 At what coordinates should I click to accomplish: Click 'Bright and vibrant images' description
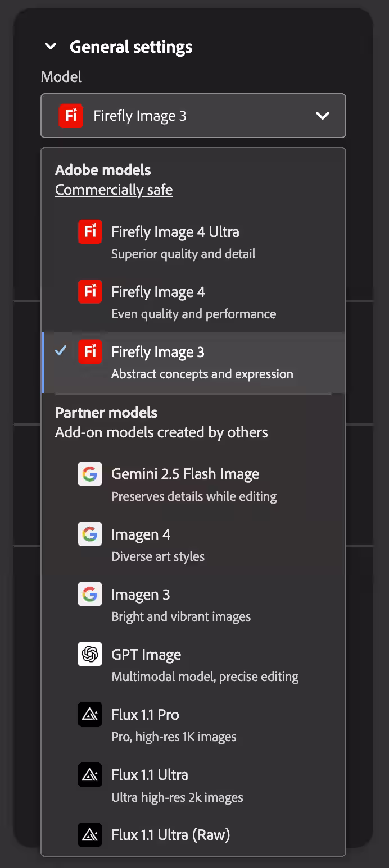(181, 616)
